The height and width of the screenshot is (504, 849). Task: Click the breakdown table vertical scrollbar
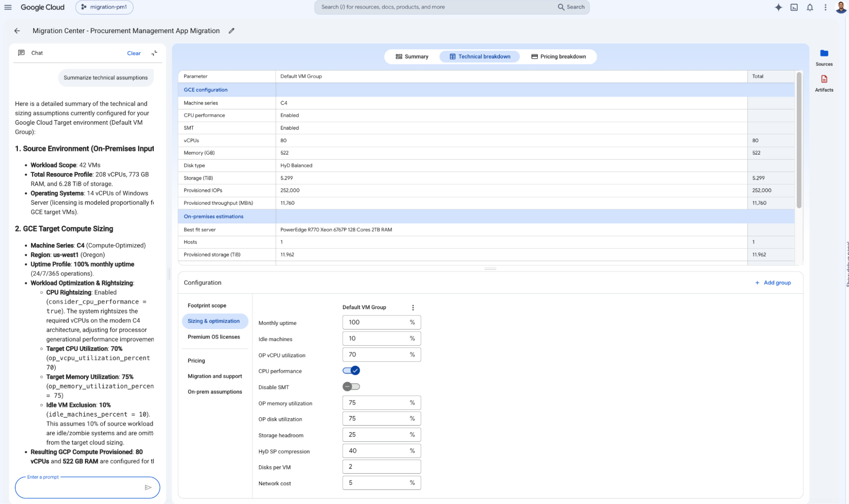[x=799, y=140]
